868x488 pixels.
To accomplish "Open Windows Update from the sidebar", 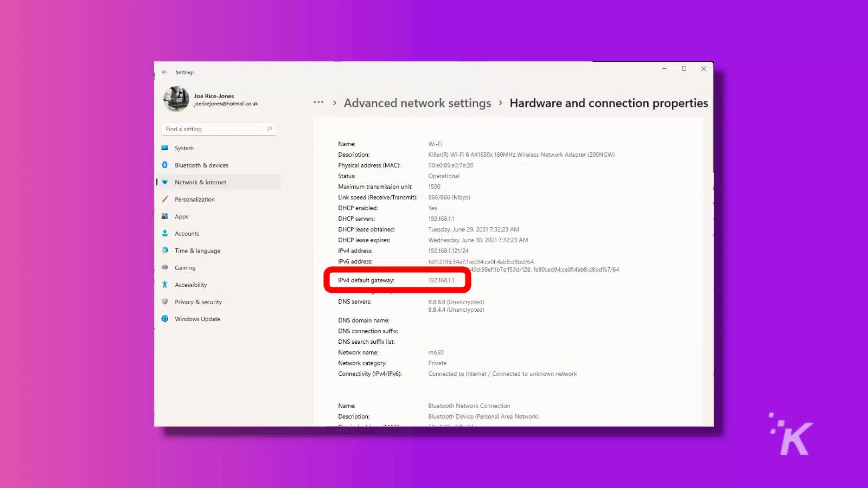I will click(x=197, y=319).
